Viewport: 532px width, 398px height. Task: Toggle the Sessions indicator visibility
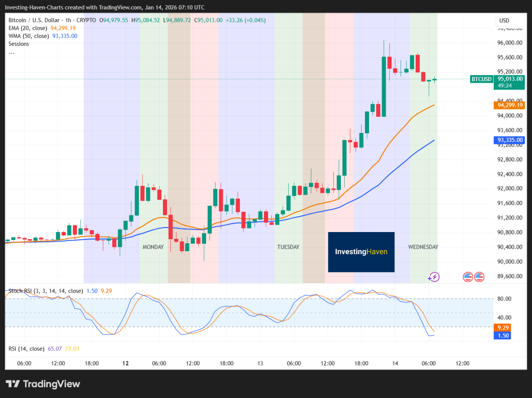(19, 44)
